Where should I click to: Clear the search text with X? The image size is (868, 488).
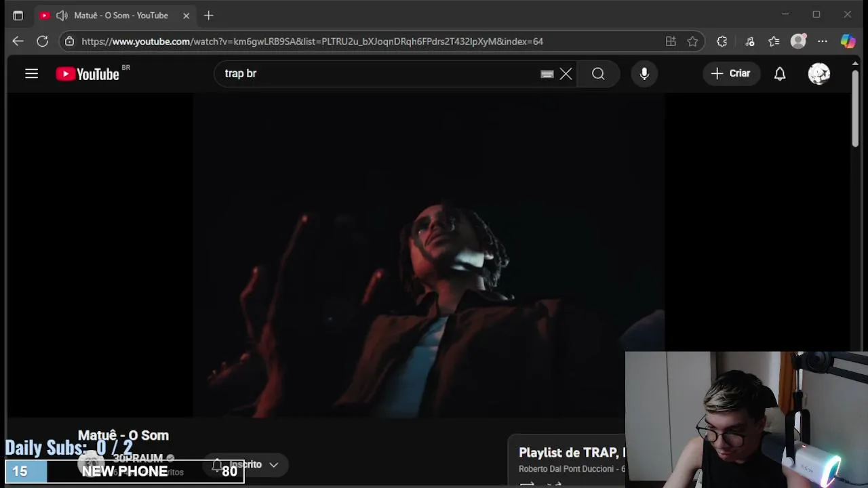point(566,73)
